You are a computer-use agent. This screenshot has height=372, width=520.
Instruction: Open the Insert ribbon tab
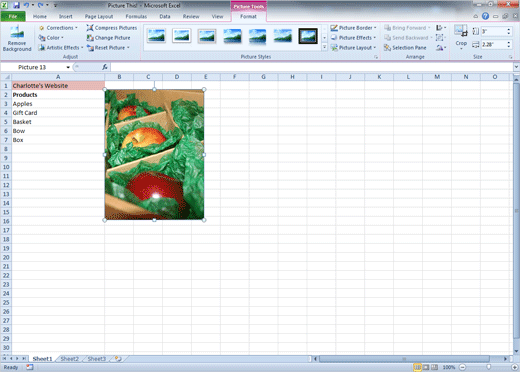tap(66, 16)
